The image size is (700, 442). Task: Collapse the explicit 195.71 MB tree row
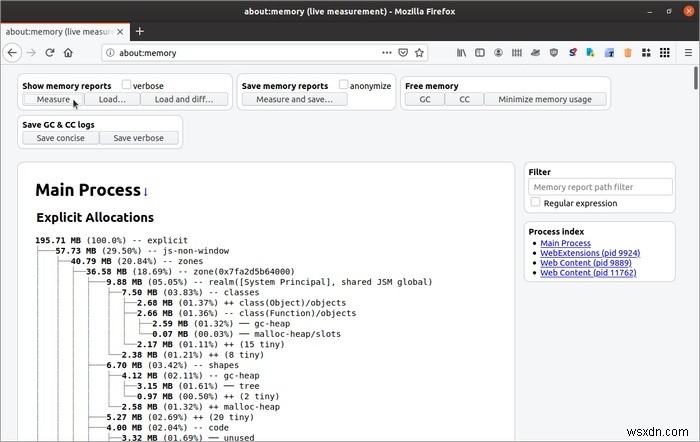pyautogui.click(x=112, y=240)
